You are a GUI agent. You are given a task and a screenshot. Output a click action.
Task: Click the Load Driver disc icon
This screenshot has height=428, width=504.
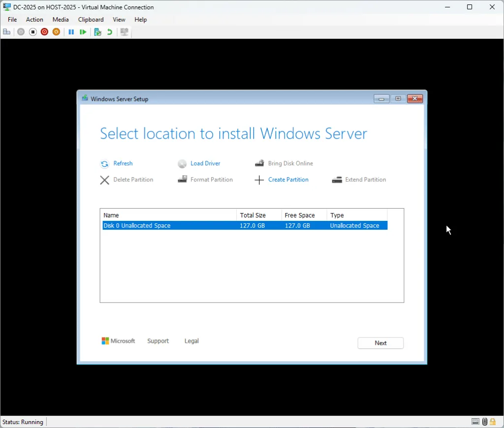182,164
